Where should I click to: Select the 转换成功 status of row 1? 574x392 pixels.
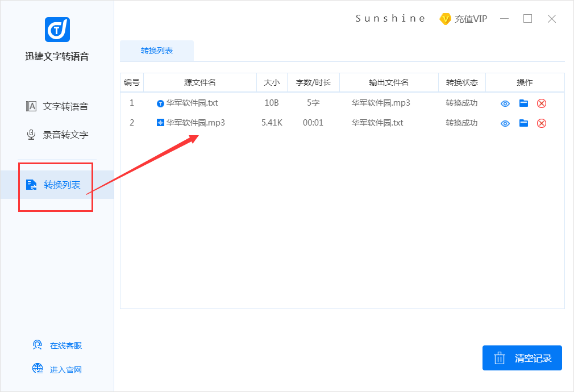tap(461, 103)
